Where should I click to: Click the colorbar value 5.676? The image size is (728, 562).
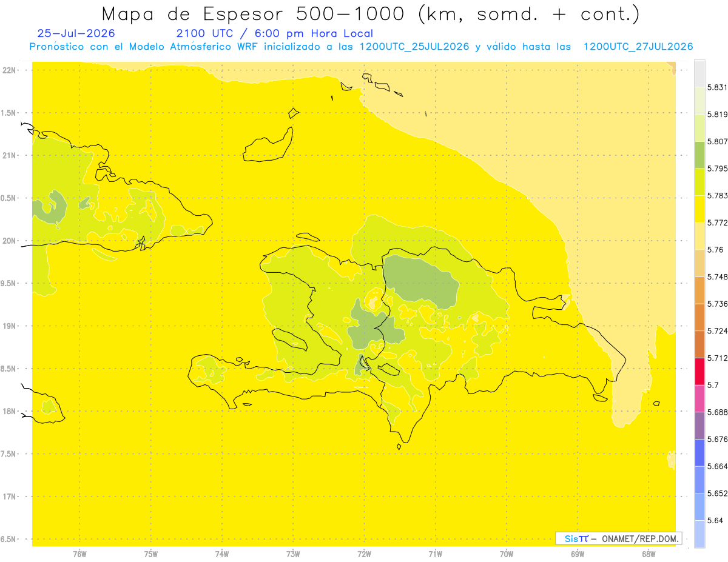point(718,439)
